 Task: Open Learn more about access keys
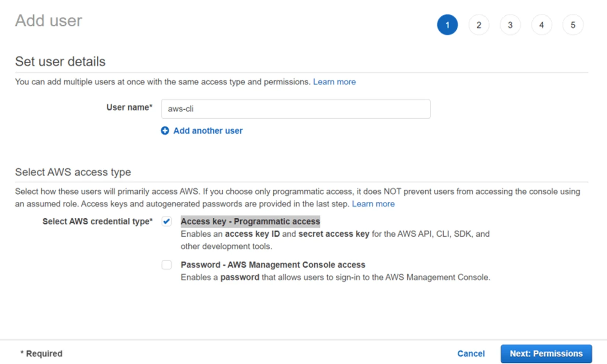pyautogui.click(x=373, y=204)
